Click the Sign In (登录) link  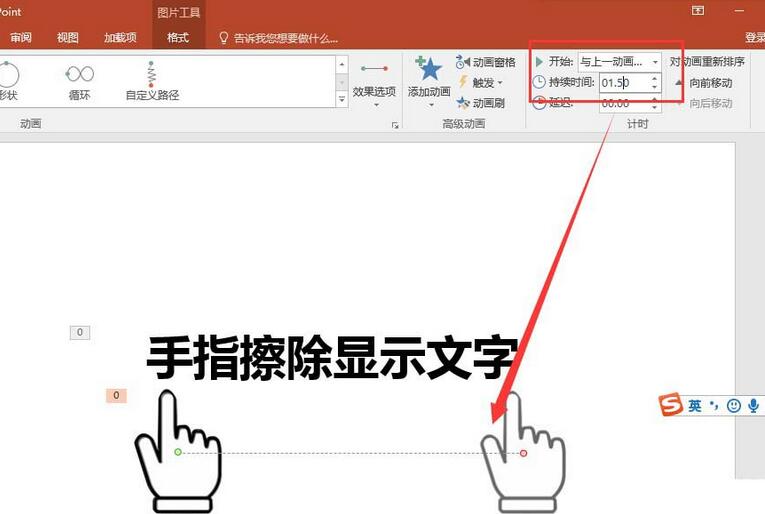coord(755,38)
